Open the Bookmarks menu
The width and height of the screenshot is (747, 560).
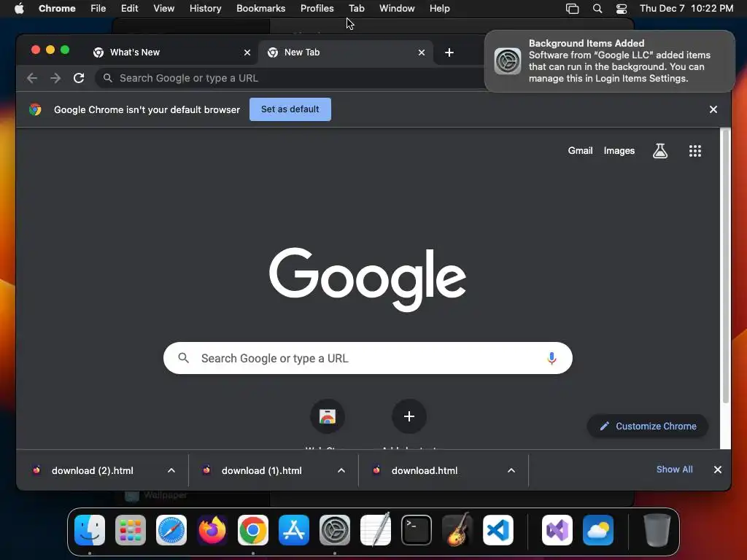click(x=260, y=9)
